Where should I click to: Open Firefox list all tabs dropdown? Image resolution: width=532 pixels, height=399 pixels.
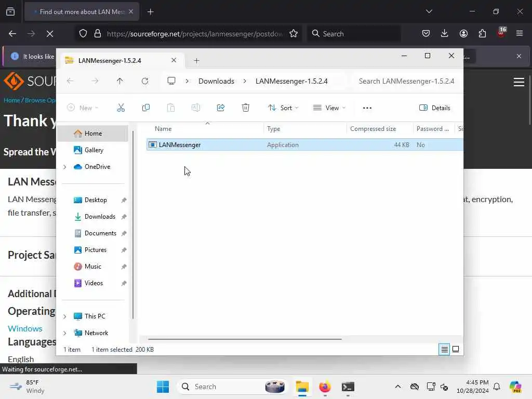429,11
